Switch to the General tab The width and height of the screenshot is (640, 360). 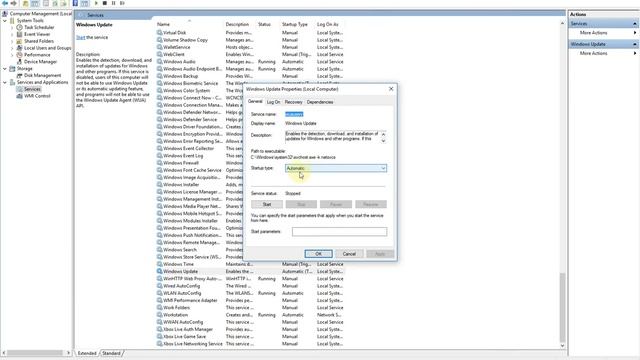[255, 102]
